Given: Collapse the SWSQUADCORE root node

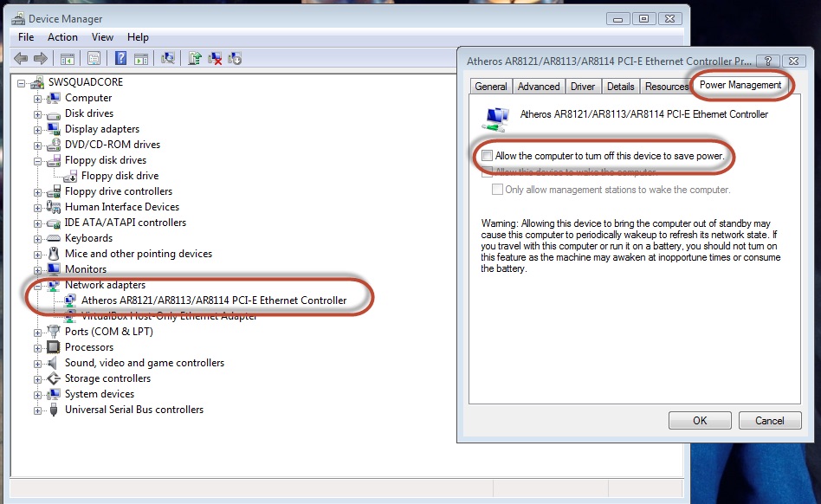Looking at the screenshot, I should (x=21, y=82).
